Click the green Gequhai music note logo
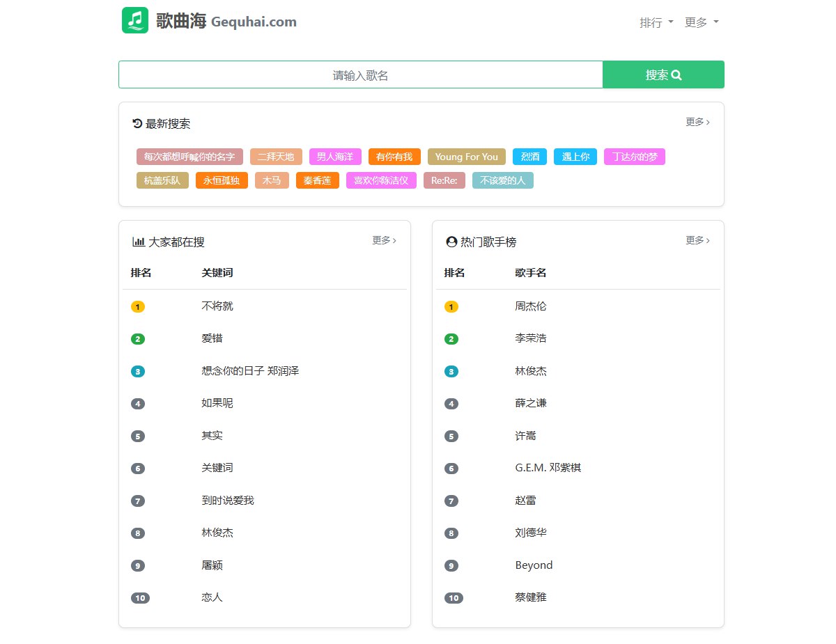The width and height of the screenshot is (836, 644). click(x=135, y=20)
